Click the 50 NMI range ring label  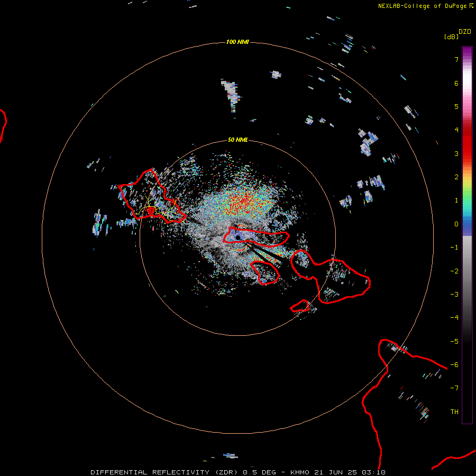pyautogui.click(x=237, y=140)
